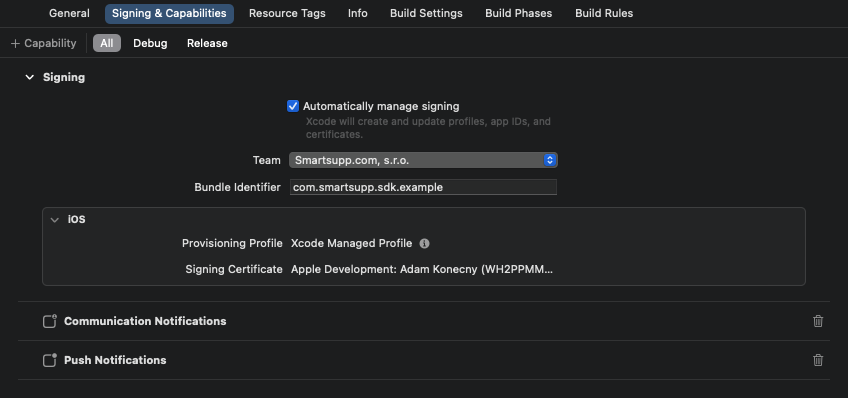Open the General tab
This screenshot has height=398, width=848.
[69, 14]
